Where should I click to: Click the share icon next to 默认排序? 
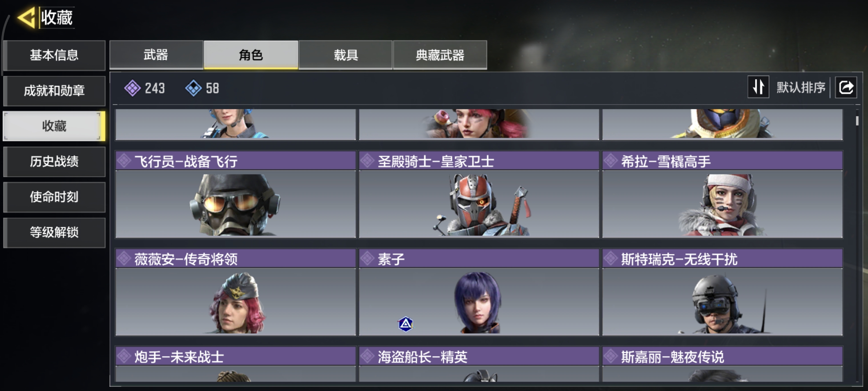(x=846, y=87)
